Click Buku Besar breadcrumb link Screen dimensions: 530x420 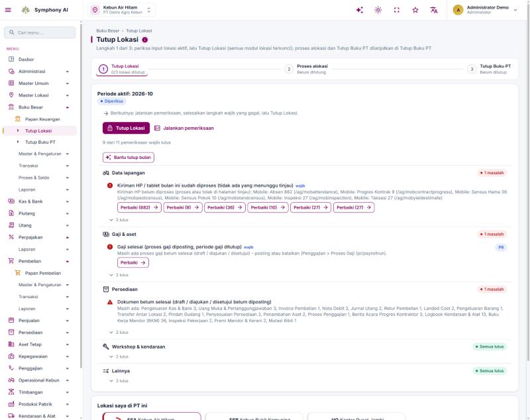(108, 30)
